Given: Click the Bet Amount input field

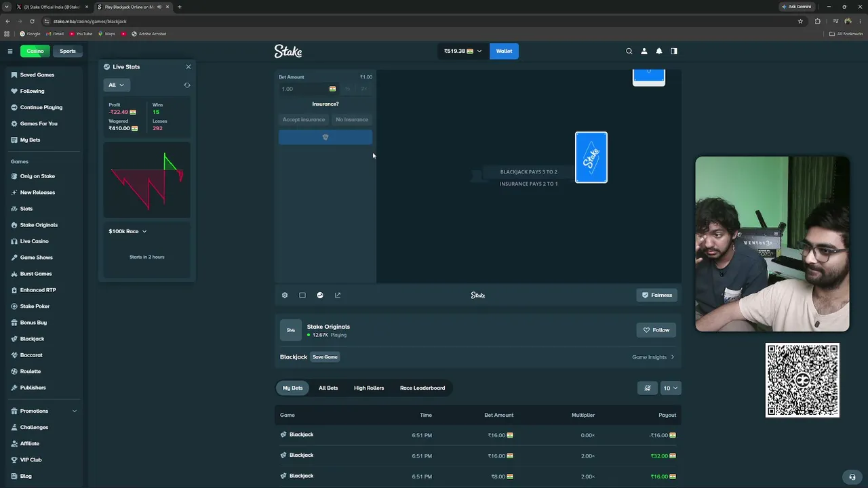Looking at the screenshot, I should (x=309, y=89).
